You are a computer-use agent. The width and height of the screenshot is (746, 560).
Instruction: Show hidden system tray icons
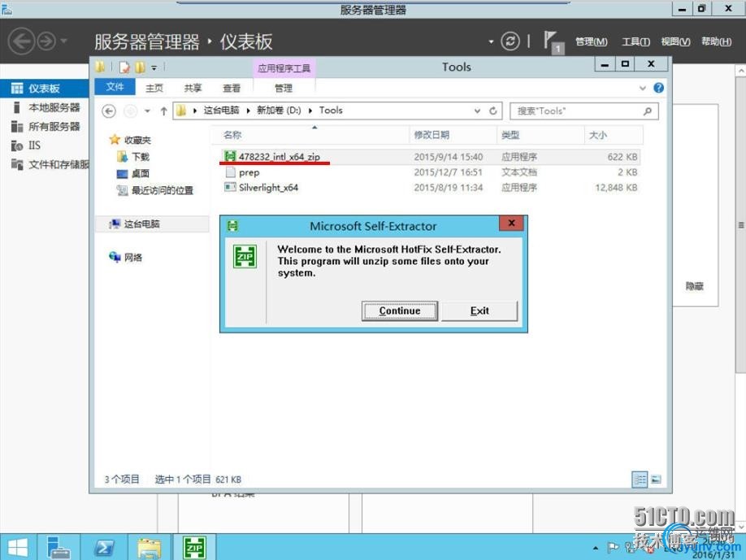(595, 549)
